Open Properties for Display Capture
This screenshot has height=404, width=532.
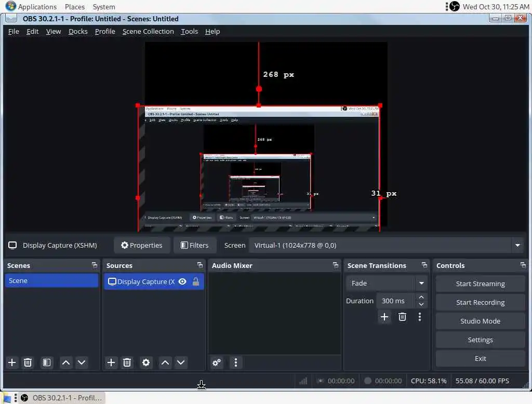coord(142,245)
